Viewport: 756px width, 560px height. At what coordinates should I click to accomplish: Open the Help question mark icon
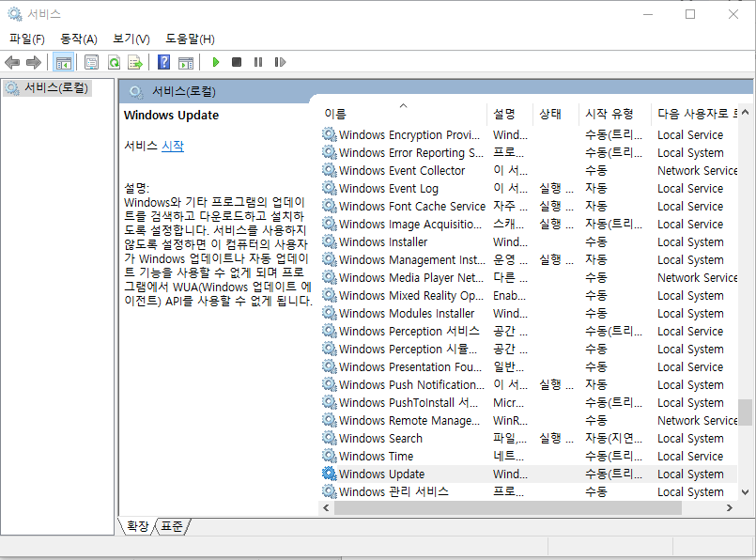point(164,62)
